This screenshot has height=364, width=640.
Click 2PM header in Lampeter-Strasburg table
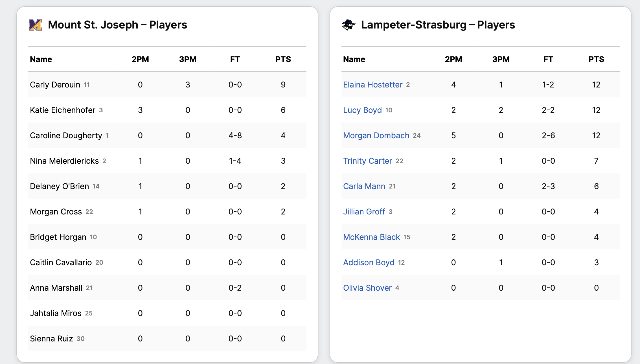[x=453, y=59]
